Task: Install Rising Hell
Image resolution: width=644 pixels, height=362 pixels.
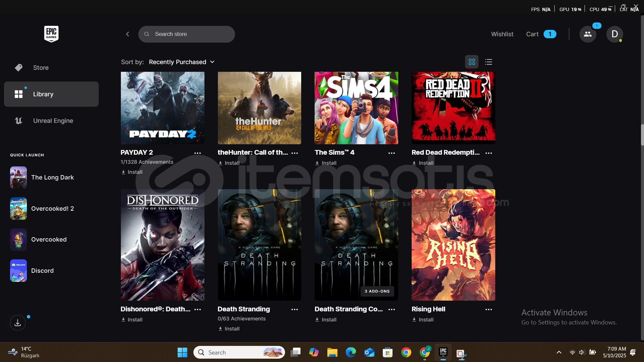Action: 423,320
